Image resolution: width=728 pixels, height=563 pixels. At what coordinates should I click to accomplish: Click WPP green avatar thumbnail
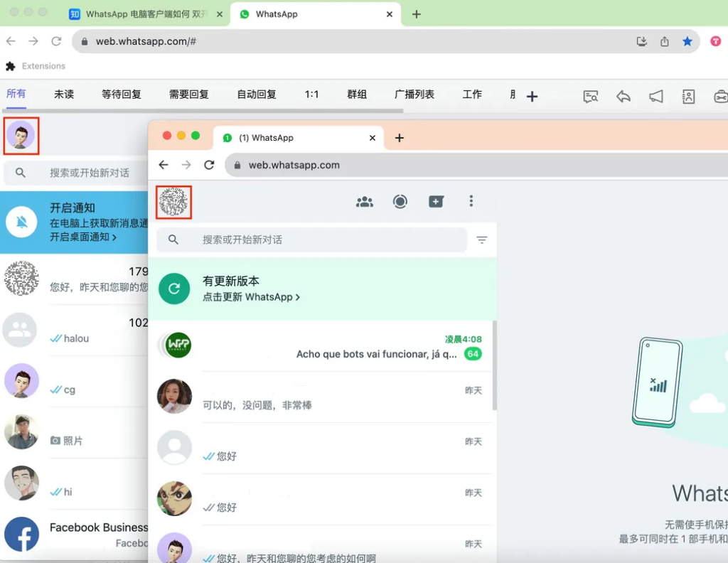coord(178,345)
